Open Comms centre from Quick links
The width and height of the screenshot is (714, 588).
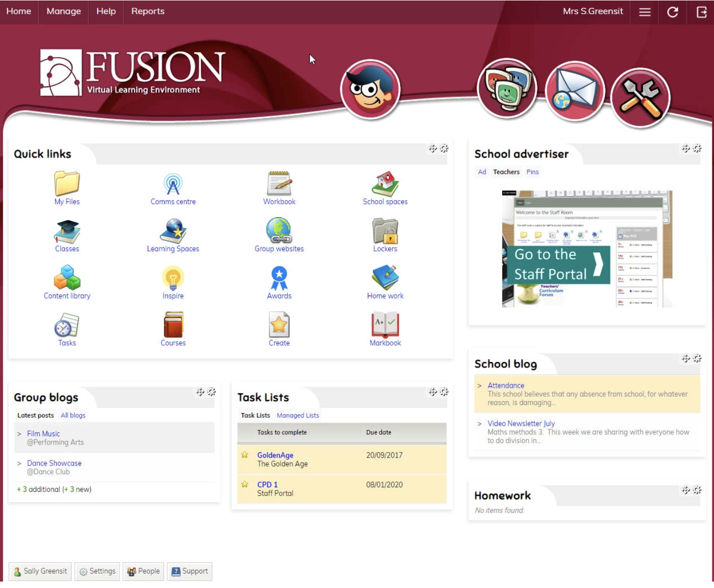point(173,184)
